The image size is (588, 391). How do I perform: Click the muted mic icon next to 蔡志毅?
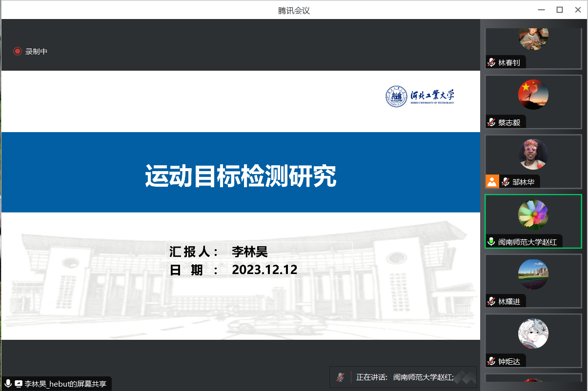click(x=491, y=122)
